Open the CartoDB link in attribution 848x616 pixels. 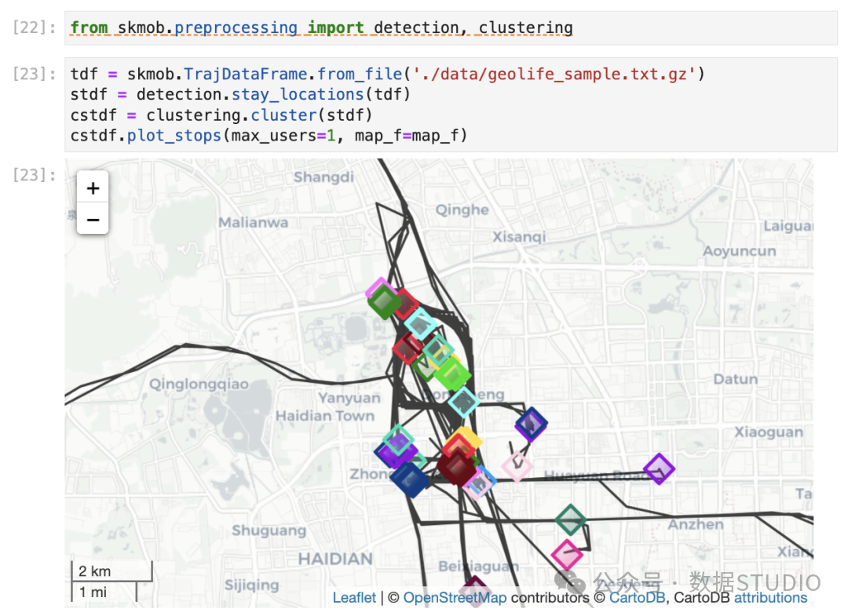point(637,598)
